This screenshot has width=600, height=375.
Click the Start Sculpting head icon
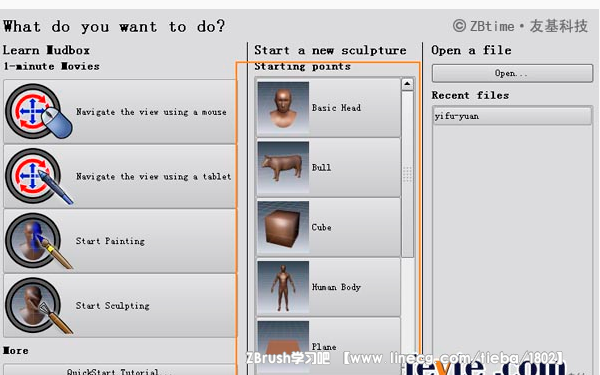pos(38,305)
